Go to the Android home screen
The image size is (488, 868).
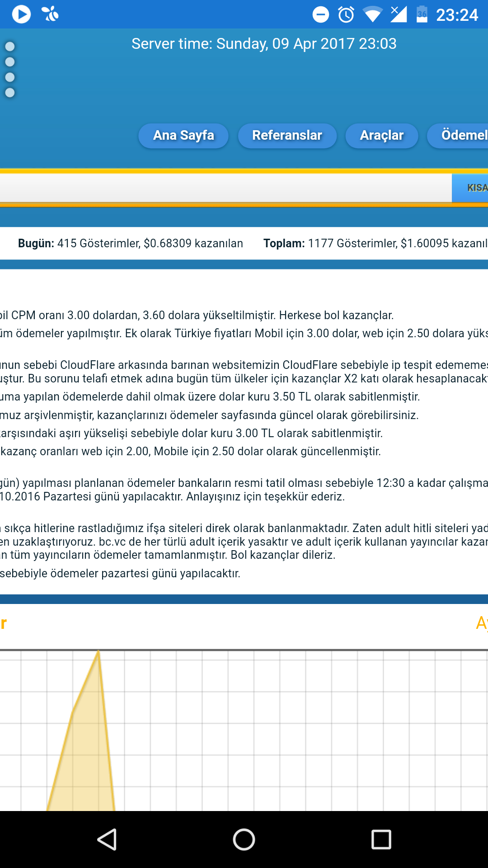click(x=244, y=840)
